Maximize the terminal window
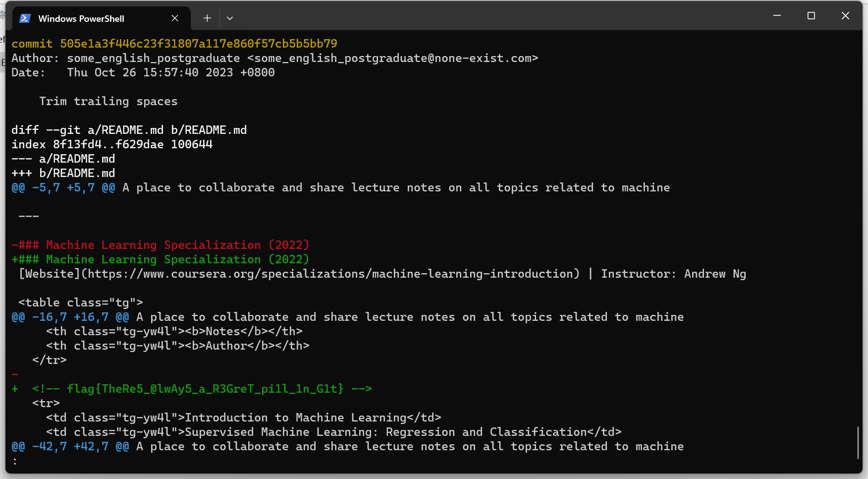This screenshot has width=868, height=479. 811,16
